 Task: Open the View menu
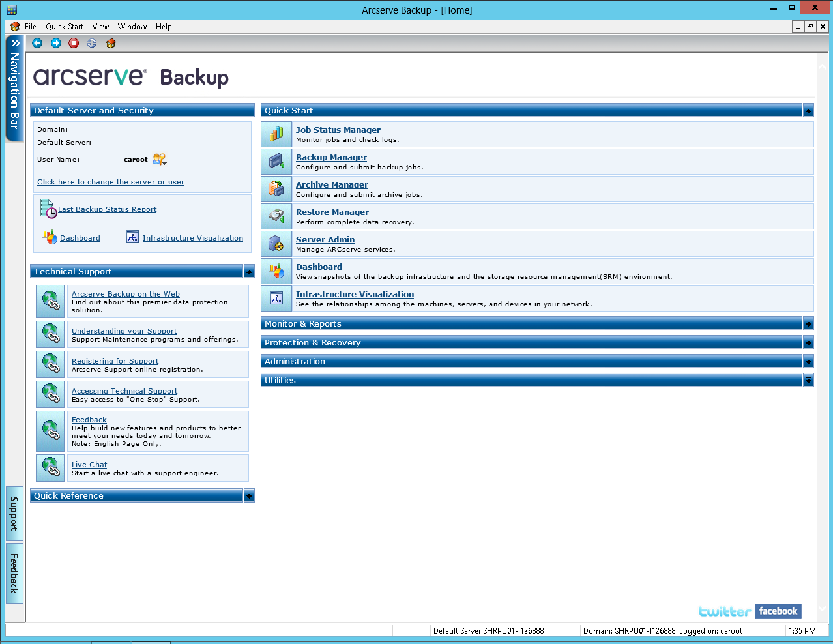click(100, 27)
